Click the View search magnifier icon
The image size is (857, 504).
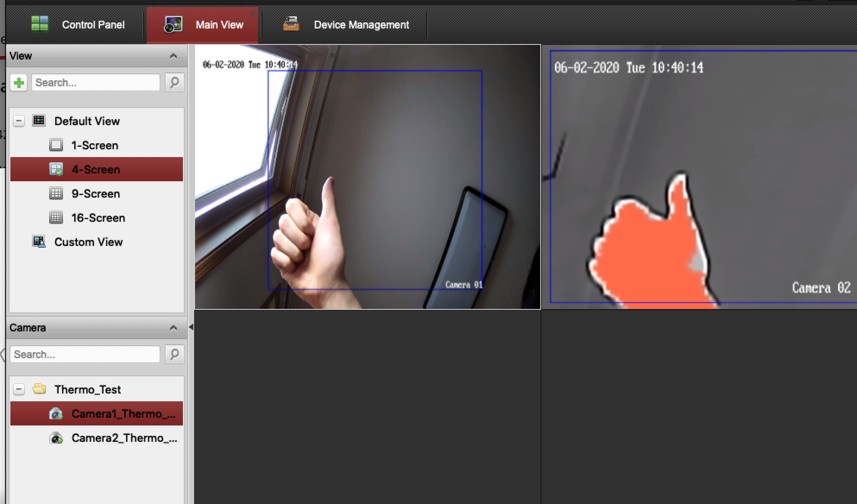(174, 82)
